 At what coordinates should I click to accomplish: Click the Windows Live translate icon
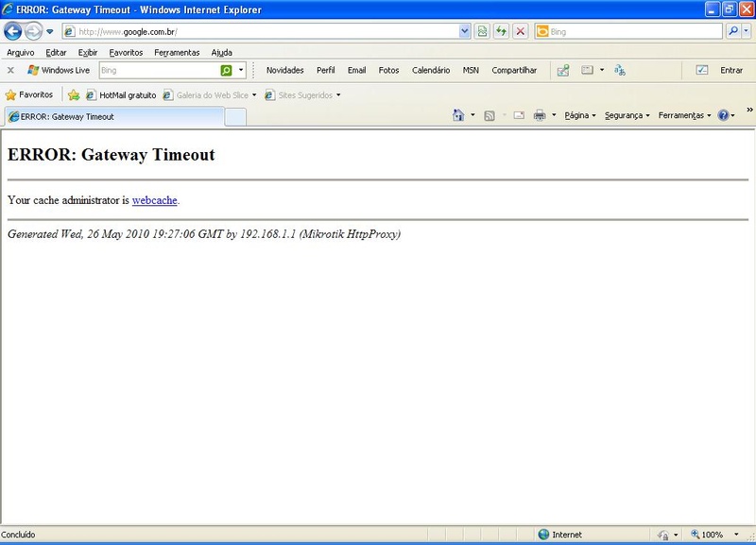click(620, 70)
